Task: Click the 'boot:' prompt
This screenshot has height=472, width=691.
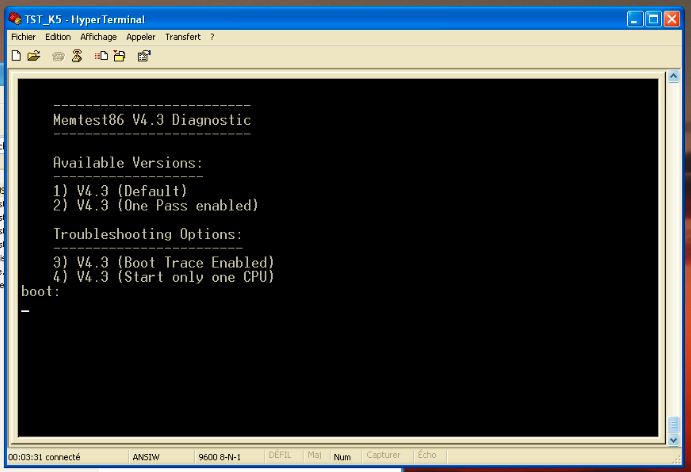Action: tap(40, 291)
